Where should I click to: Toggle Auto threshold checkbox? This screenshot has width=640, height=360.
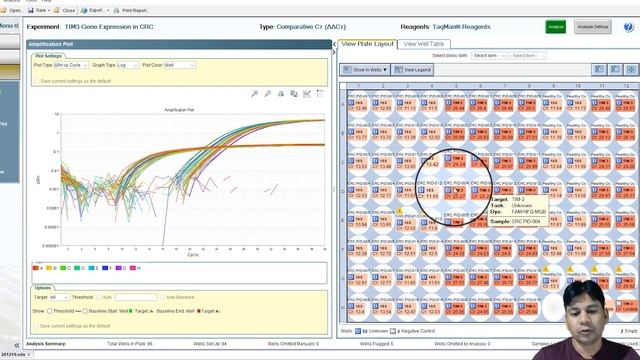pos(99,297)
